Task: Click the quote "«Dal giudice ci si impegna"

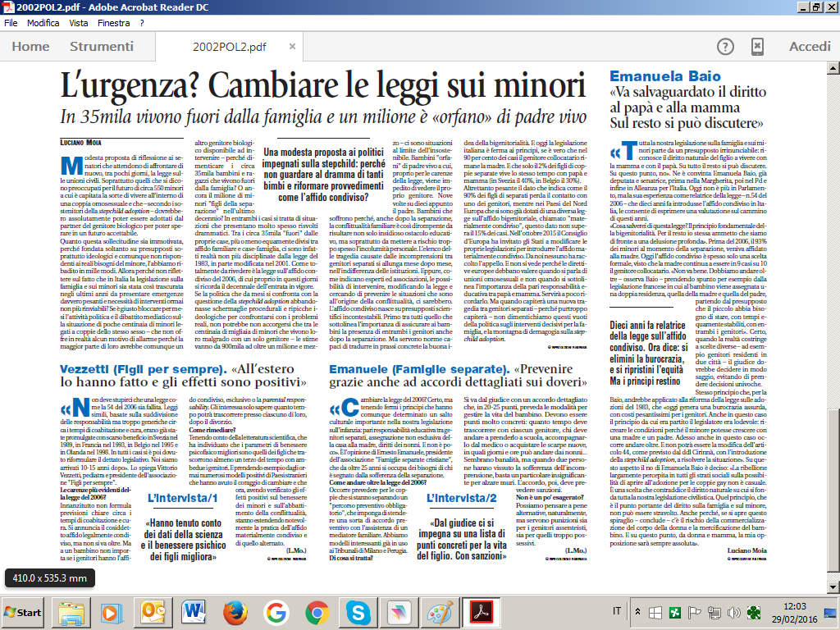Action: pyautogui.click(x=462, y=540)
